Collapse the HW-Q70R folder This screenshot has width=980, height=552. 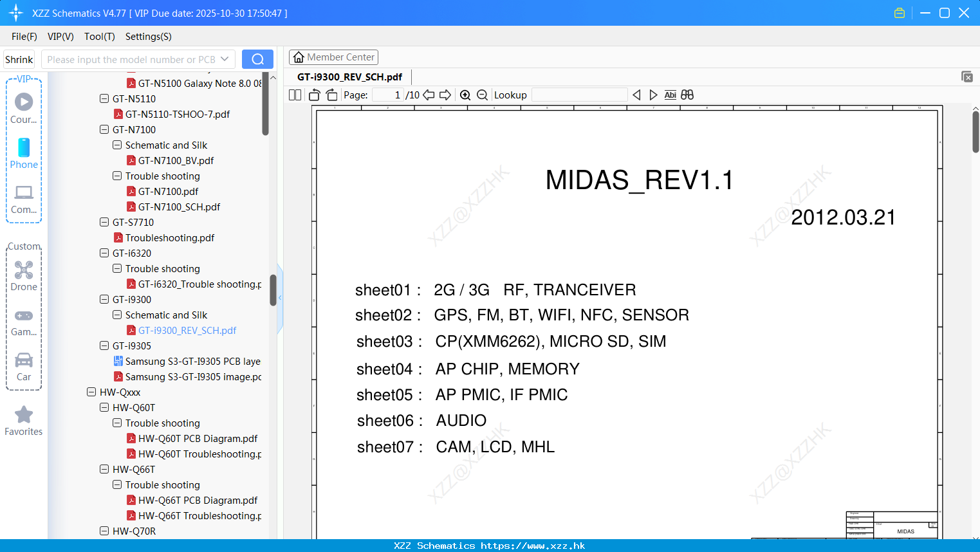pos(104,531)
